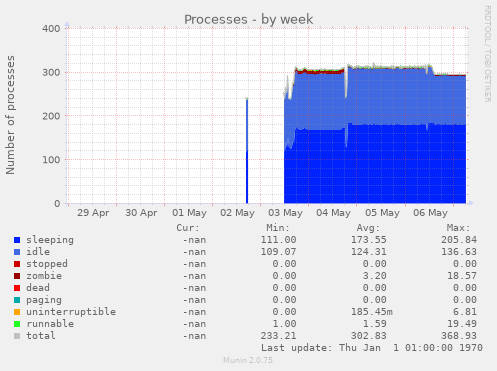
Task: Click runnable max value 19.49
Action: click(462, 324)
